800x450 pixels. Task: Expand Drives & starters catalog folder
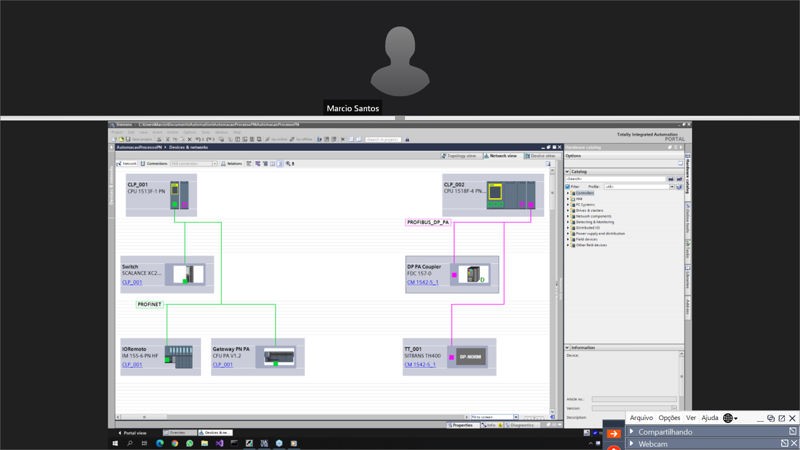[568, 210]
